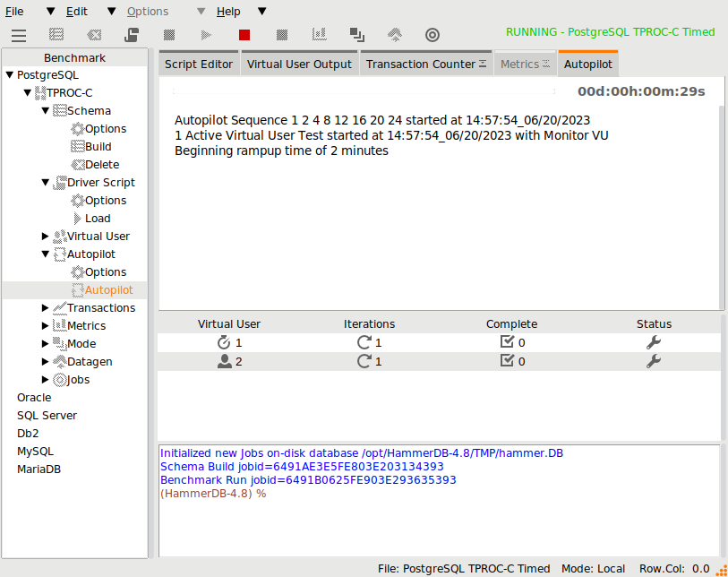
Task: Open the Options menu
Action: (x=148, y=11)
